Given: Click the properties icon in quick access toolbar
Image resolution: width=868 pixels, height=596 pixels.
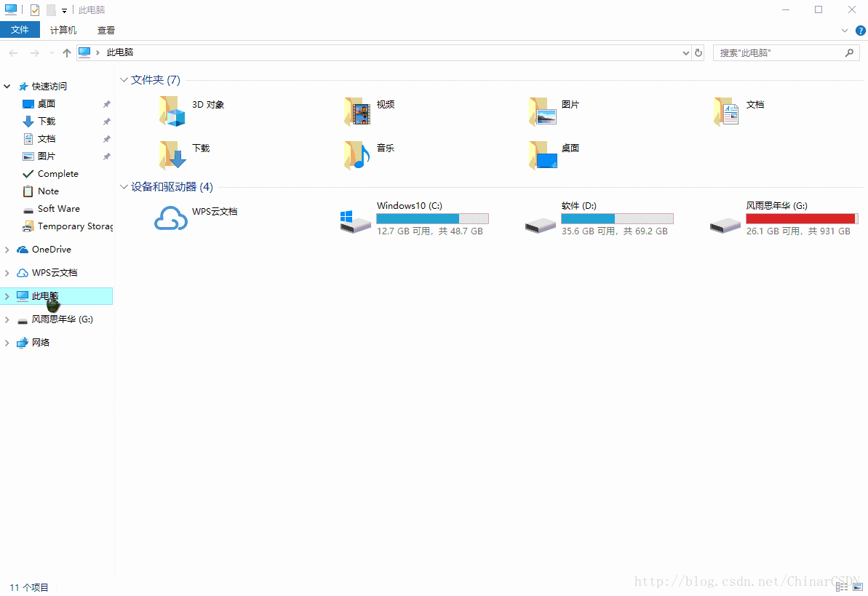Looking at the screenshot, I should (x=35, y=10).
